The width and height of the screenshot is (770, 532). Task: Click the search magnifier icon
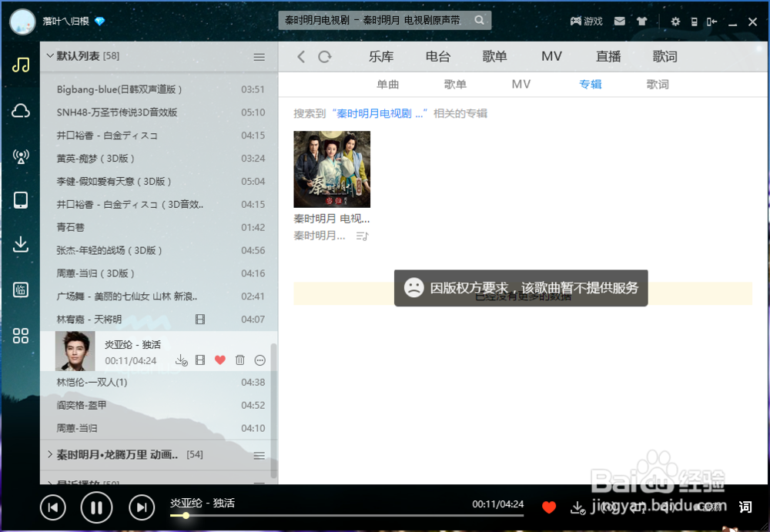click(479, 20)
